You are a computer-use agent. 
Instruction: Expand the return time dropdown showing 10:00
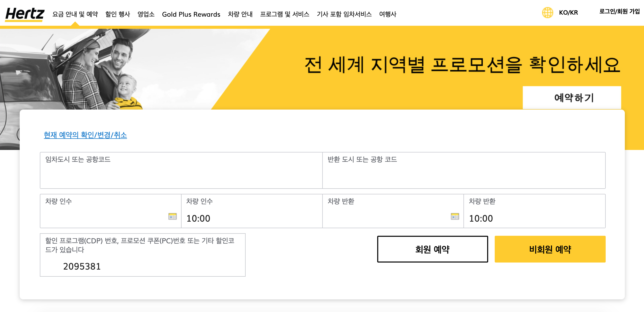[534, 218]
